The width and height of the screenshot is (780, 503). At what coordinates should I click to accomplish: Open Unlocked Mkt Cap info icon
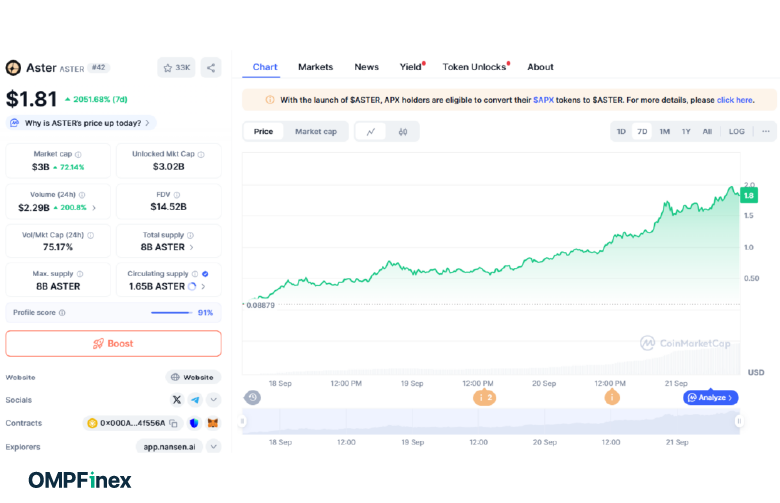click(201, 154)
